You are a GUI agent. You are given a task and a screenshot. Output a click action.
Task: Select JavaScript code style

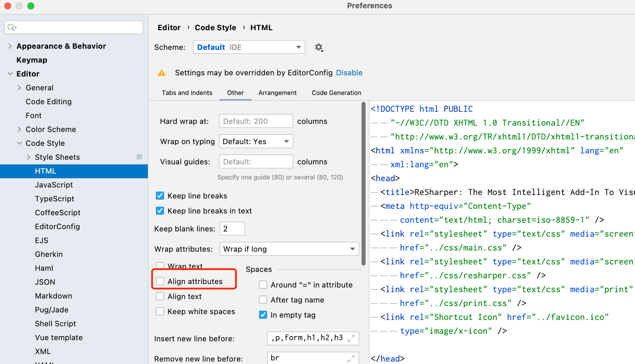[54, 185]
